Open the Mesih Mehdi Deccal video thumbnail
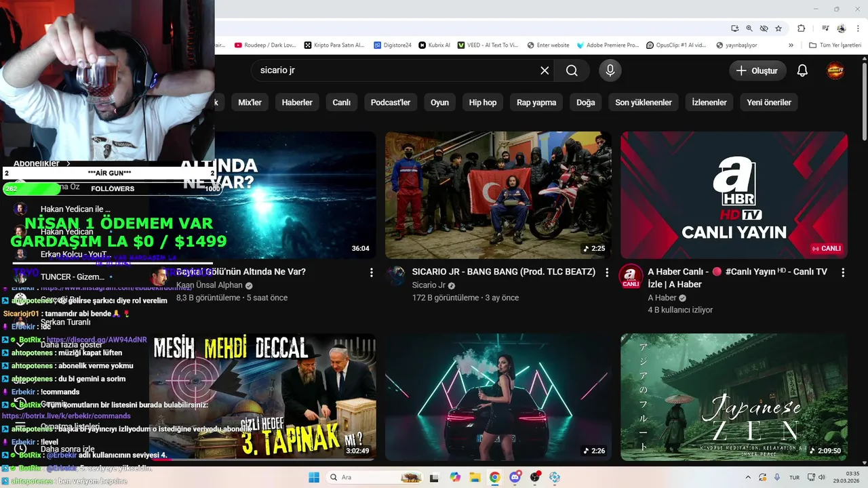The height and width of the screenshot is (488, 868). pyautogui.click(x=263, y=397)
